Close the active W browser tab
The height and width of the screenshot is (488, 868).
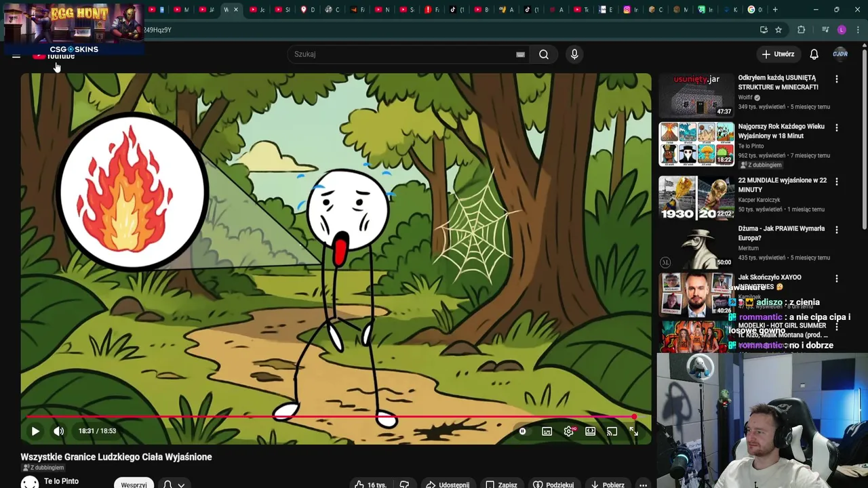[x=236, y=9]
